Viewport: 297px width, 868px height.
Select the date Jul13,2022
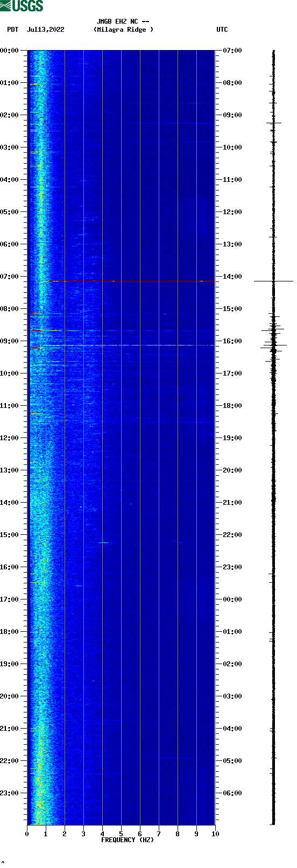45,30
